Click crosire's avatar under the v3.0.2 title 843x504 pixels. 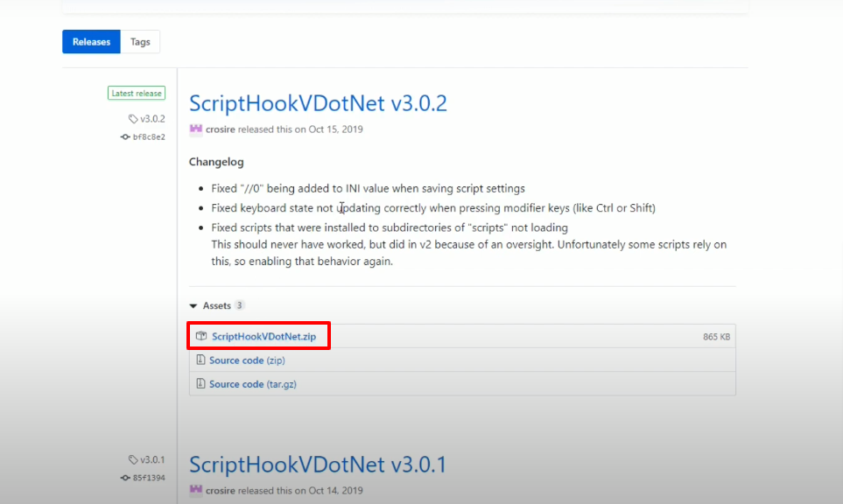coord(196,129)
